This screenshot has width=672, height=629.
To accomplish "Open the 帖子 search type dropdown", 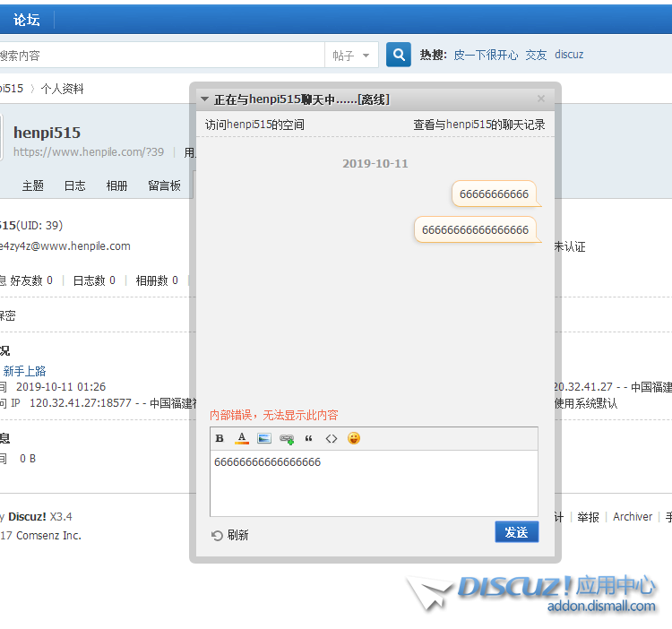I will [x=351, y=56].
